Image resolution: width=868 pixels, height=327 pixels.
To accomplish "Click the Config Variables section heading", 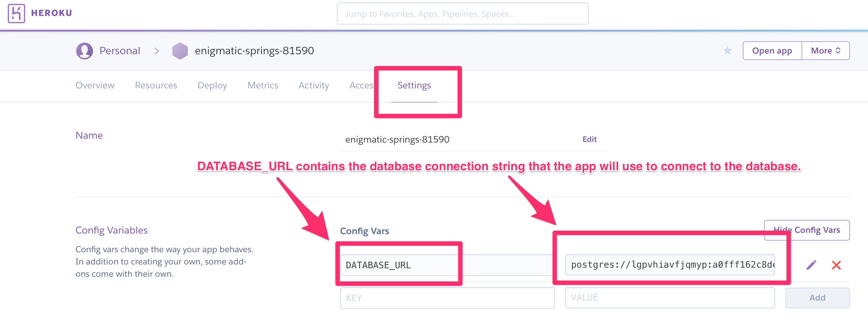I will point(112,230).
